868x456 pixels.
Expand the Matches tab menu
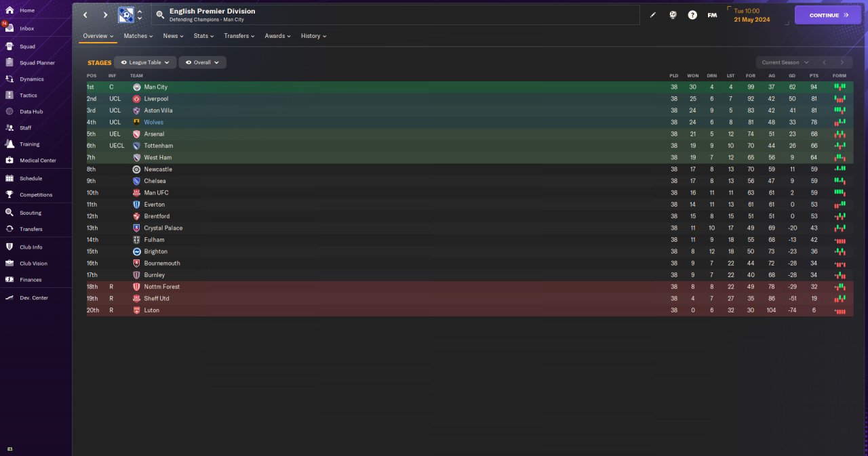(138, 36)
